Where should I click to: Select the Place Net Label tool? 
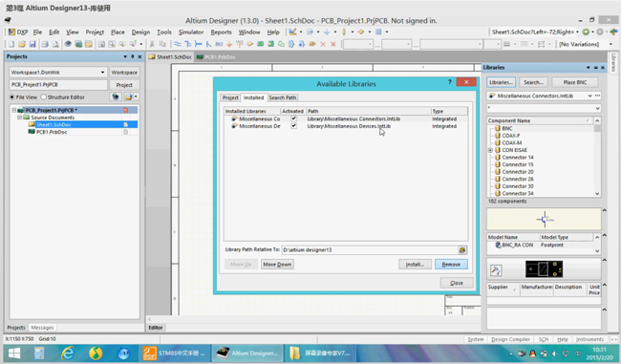pos(219,44)
